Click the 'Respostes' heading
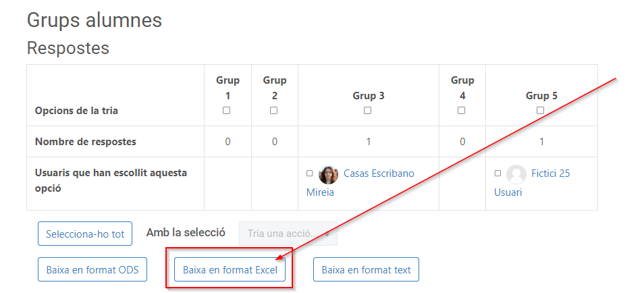The width and height of the screenshot is (644, 293). [x=68, y=49]
